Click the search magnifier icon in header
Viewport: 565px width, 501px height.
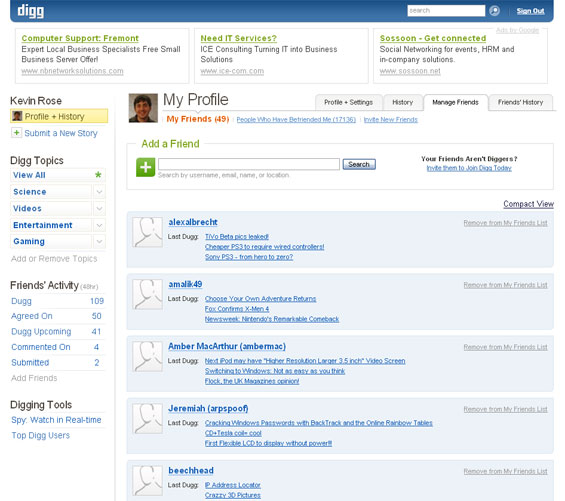tap(494, 11)
